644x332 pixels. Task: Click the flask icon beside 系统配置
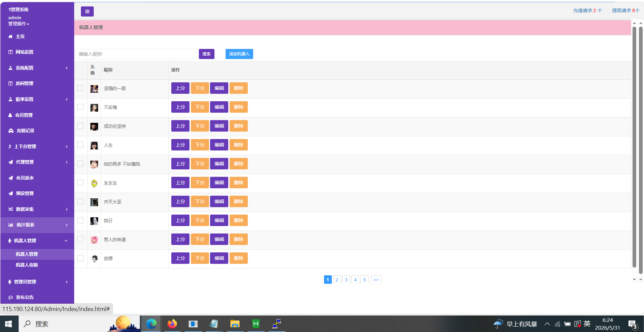(x=10, y=68)
